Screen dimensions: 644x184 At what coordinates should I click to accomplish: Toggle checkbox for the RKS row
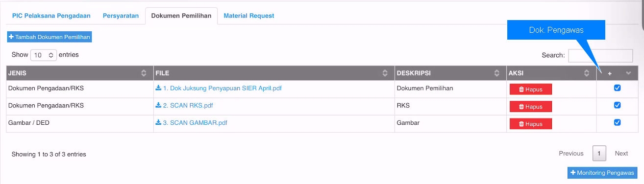pyautogui.click(x=618, y=105)
